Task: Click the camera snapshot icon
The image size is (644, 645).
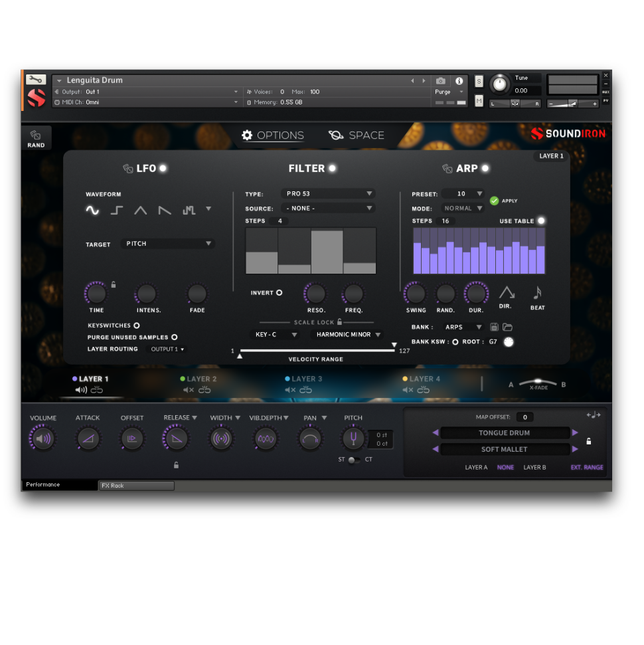Action: pyautogui.click(x=441, y=81)
